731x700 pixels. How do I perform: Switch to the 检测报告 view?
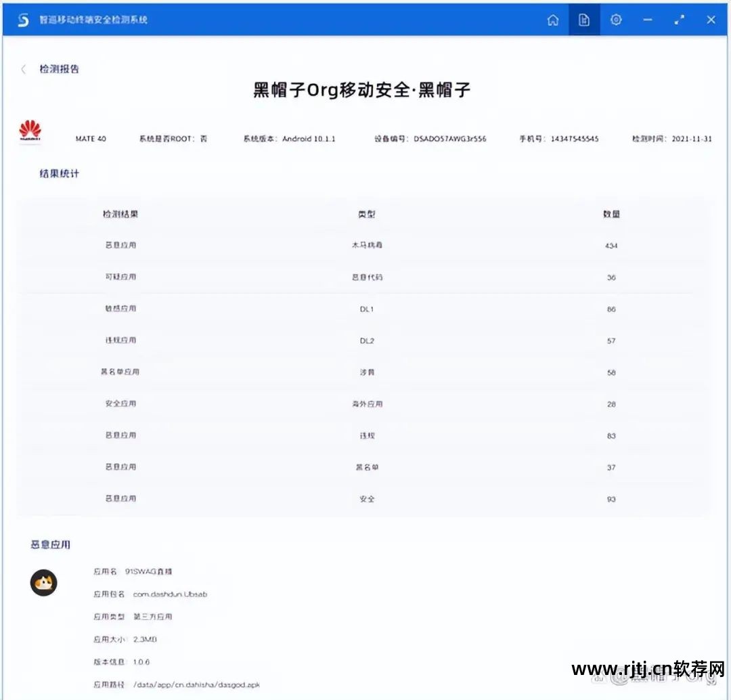pos(61,69)
